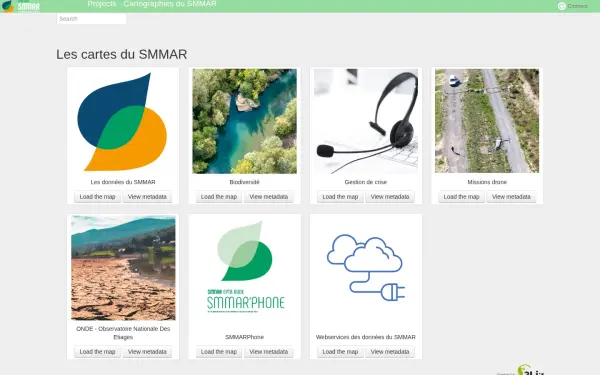The image size is (600, 375).
Task: Click the 'Les données du SMMAR' title text
Action: click(x=123, y=182)
